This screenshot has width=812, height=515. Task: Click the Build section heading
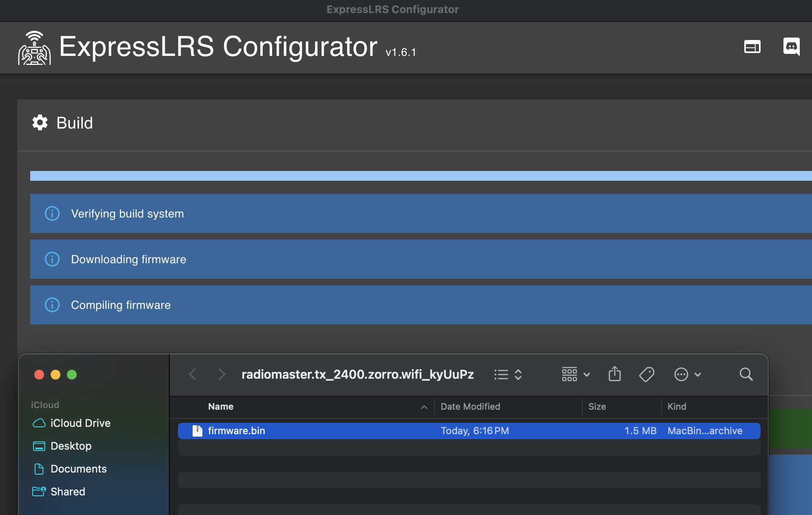point(75,123)
